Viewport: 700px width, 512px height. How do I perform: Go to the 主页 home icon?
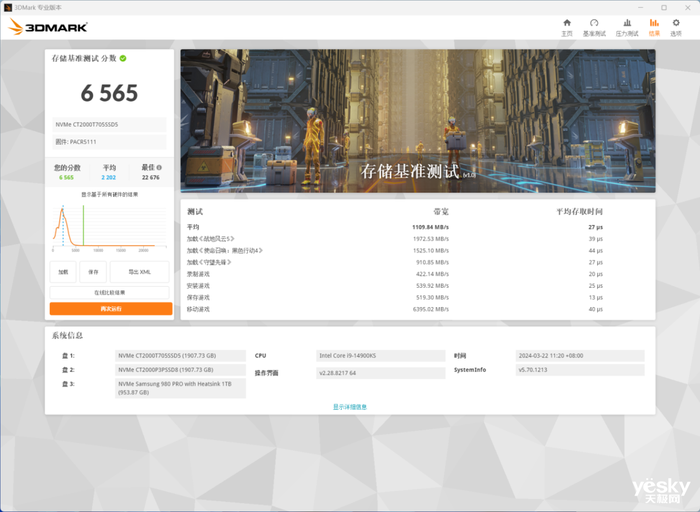pyautogui.click(x=567, y=23)
